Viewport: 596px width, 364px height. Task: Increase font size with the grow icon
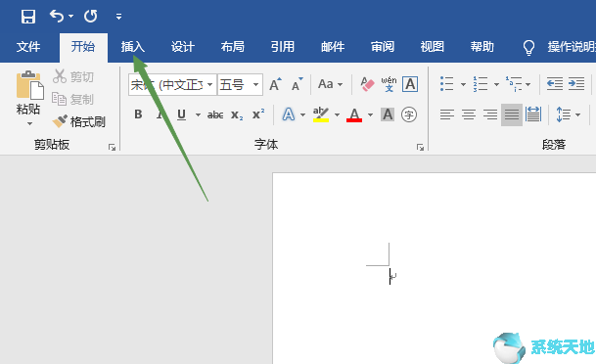275,84
